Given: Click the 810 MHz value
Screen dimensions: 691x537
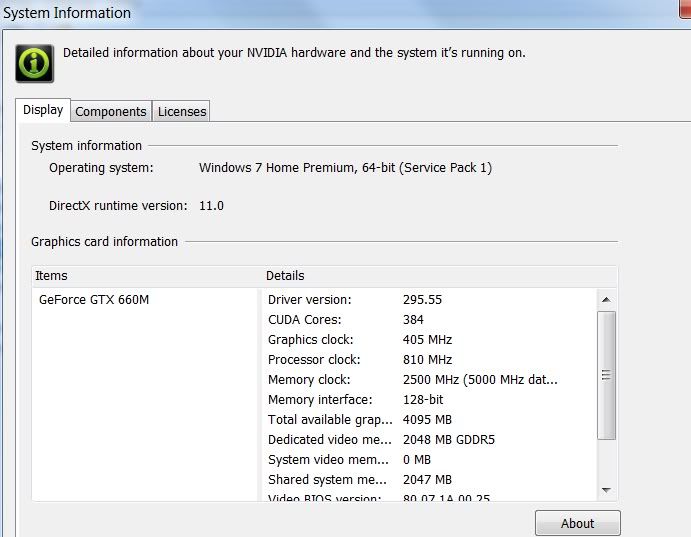Looking at the screenshot, I should 427,359.
